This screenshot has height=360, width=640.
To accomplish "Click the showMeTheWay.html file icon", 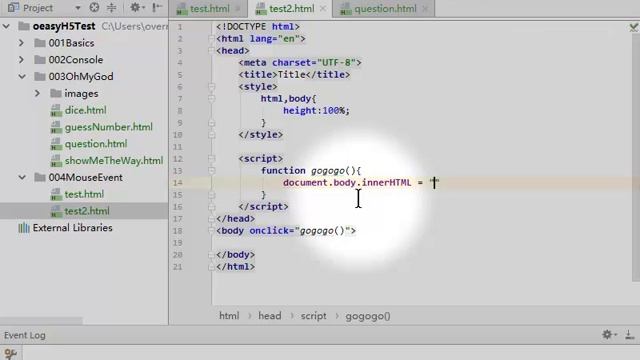I will point(56,161).
